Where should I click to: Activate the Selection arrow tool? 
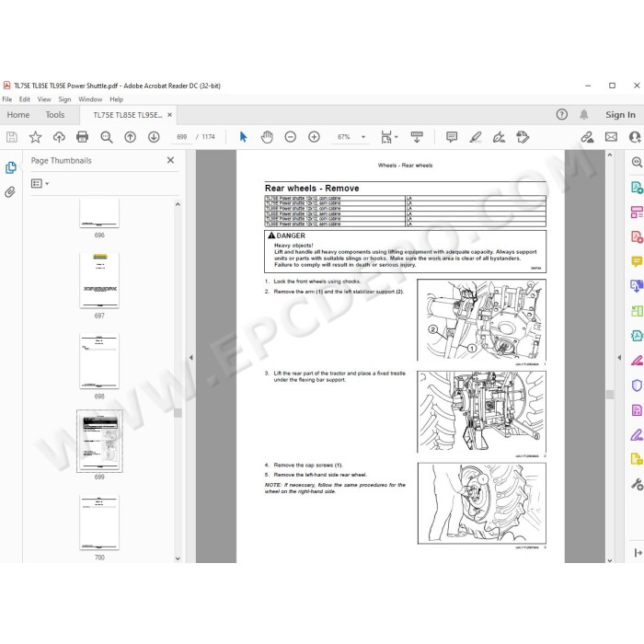[243, 137]
